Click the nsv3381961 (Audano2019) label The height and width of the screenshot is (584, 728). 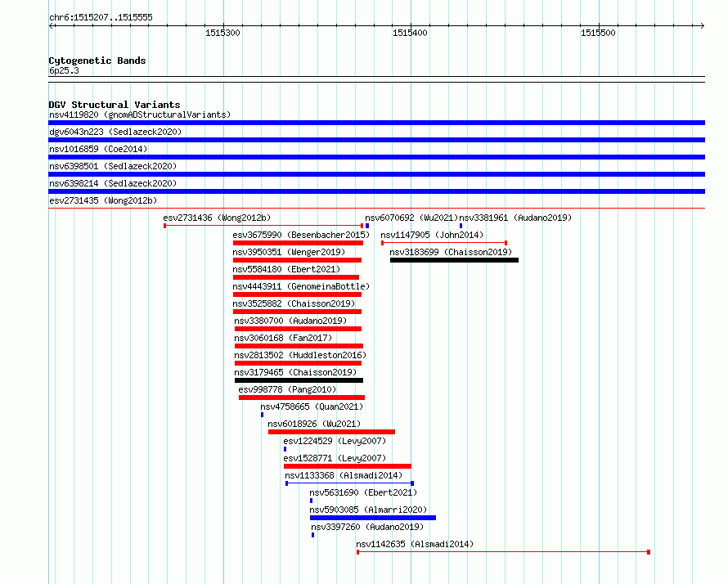(515, 218)
